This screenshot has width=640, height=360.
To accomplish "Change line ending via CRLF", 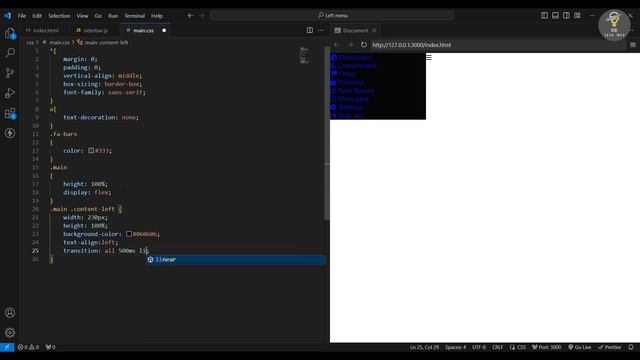I will [497, 347].
